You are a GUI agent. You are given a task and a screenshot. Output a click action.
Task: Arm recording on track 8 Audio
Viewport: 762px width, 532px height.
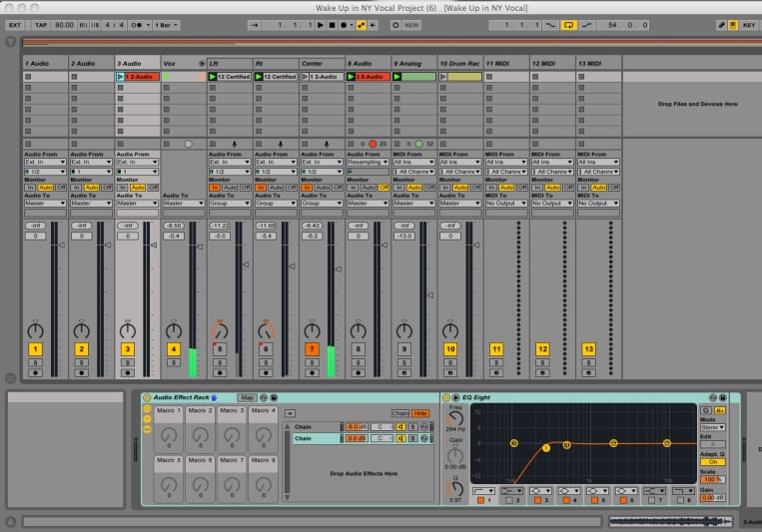point(359,372)
